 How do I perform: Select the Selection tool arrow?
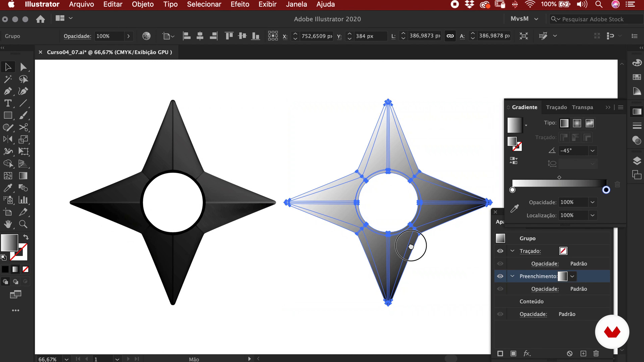[8, 67]
